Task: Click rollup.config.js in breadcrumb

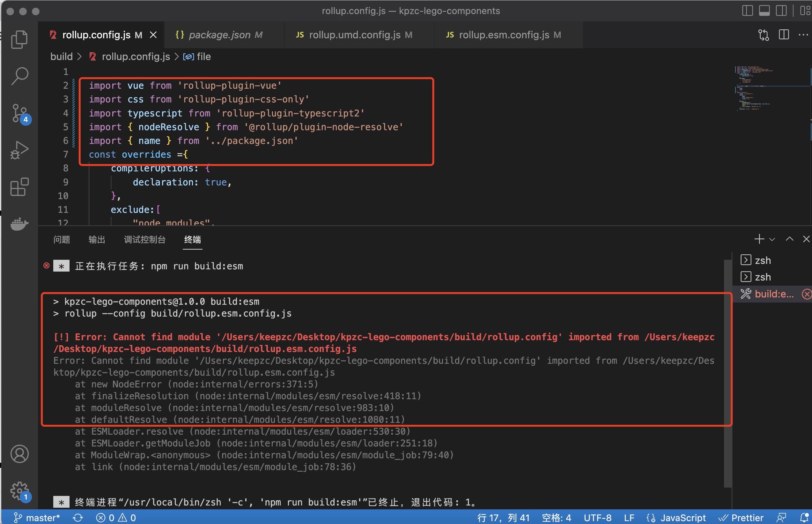Action: 136,56
